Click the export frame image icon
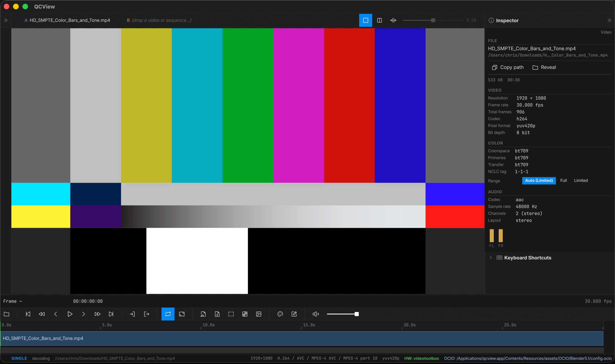This screenshot has height=364, width=615. 203,314
